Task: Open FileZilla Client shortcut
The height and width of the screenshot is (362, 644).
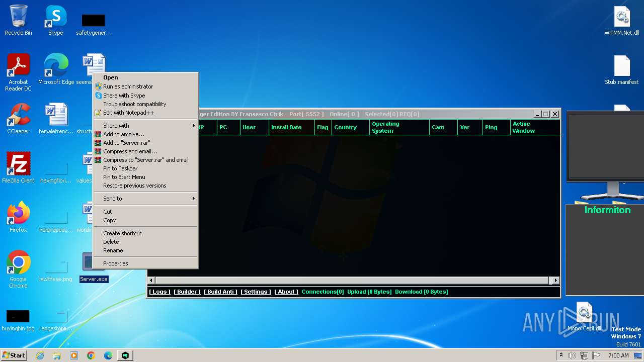Action: coord(18,168)
